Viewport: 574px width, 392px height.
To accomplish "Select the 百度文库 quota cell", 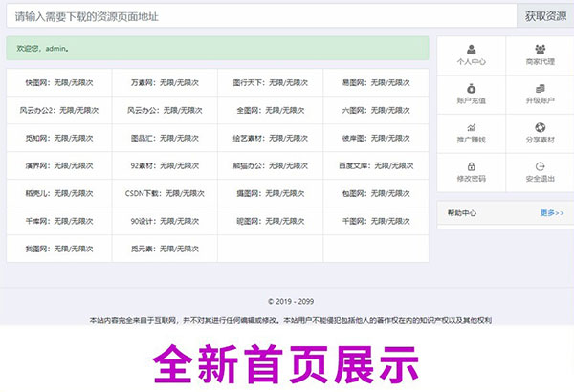I will pos(376,165).
